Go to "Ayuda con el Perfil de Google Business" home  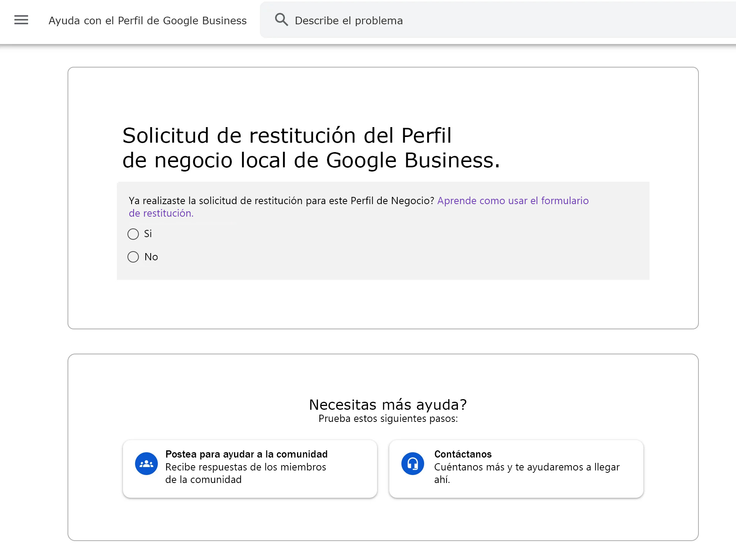pyautogui.click(x=148, y=20)
